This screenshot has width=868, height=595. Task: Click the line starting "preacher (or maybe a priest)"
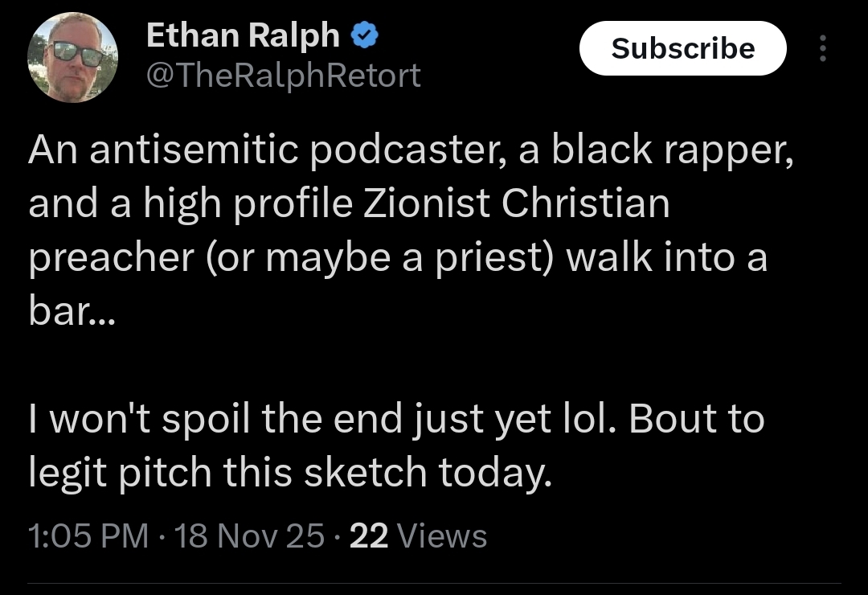398,258
